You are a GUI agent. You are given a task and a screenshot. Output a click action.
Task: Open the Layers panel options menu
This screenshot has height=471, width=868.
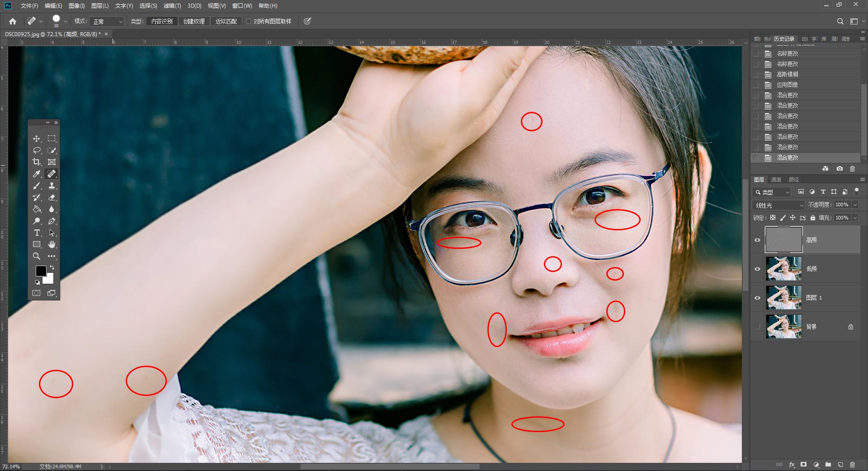pyautogui.click(x=862, y=180)
